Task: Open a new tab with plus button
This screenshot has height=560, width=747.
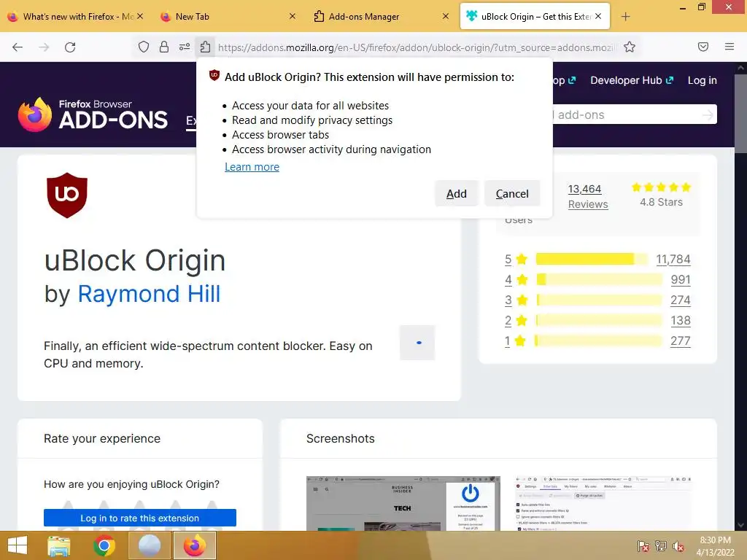Action: click(x=625, y=17)
